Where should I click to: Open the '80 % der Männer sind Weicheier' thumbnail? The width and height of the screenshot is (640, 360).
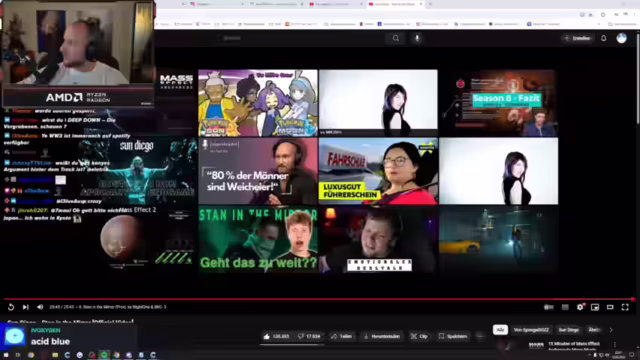tap(258, 171)
